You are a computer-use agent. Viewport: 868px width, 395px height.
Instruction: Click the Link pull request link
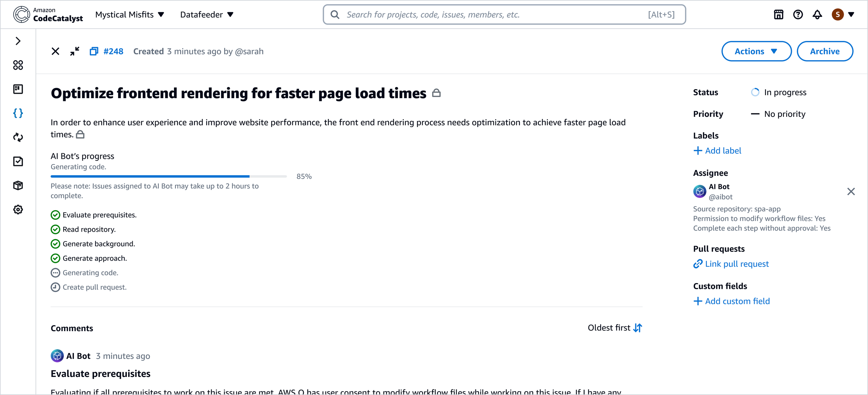point(736,264)
